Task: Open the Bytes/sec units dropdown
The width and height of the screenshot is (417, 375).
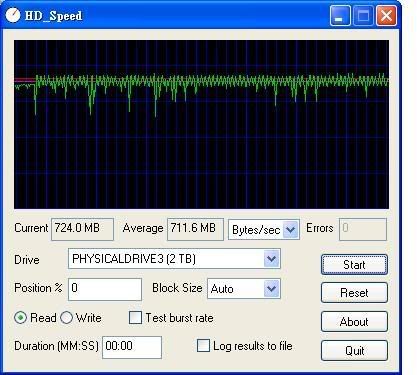Action: (x=291, y=229)
